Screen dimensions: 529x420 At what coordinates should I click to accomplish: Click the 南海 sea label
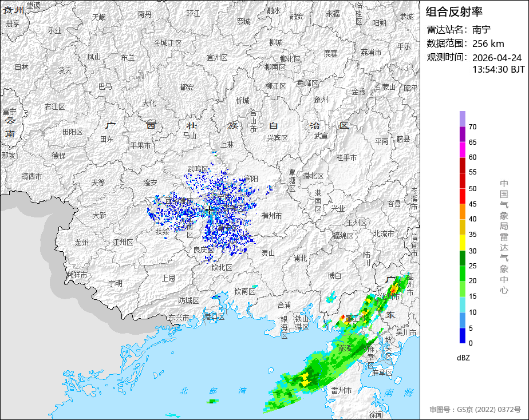coord(399,393)
